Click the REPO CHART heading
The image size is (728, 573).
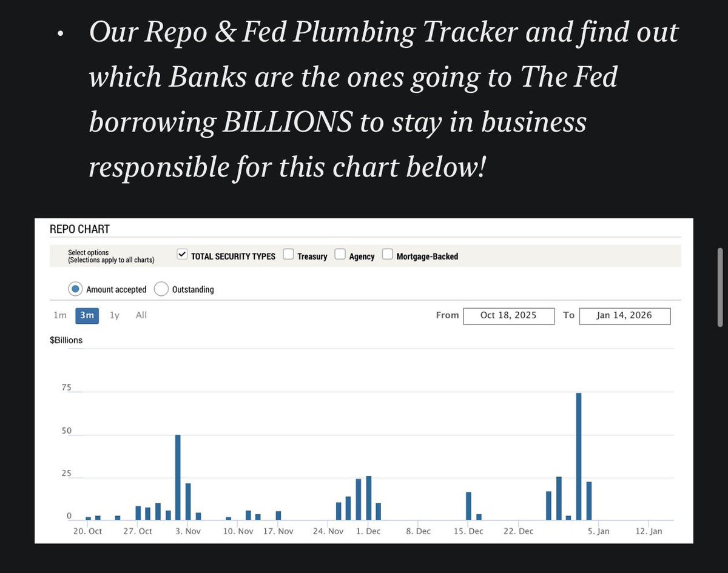tap(79, 229)
